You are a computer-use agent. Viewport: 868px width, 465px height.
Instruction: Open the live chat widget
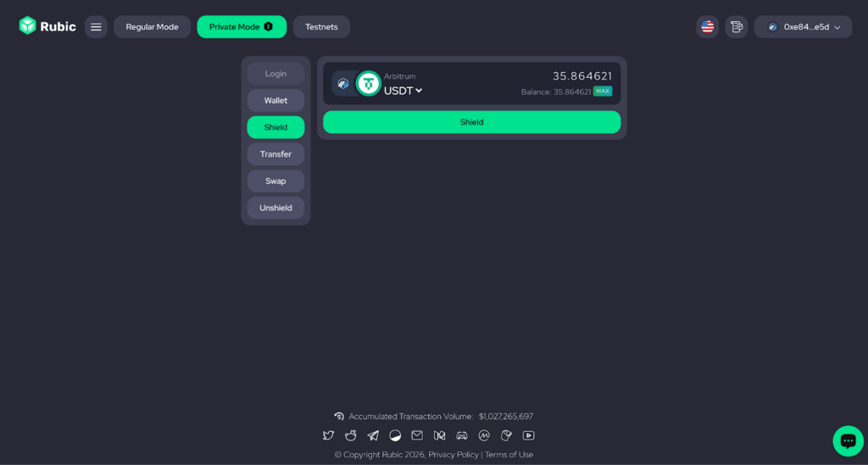point(847,440)
